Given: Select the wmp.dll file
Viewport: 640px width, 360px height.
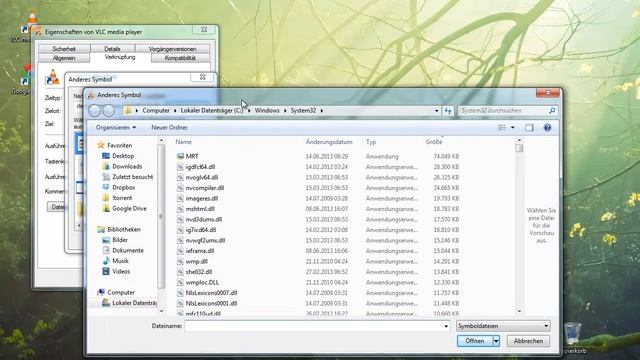Looking at the screenshot, I should pyautogui.click(x=196, y=262).
